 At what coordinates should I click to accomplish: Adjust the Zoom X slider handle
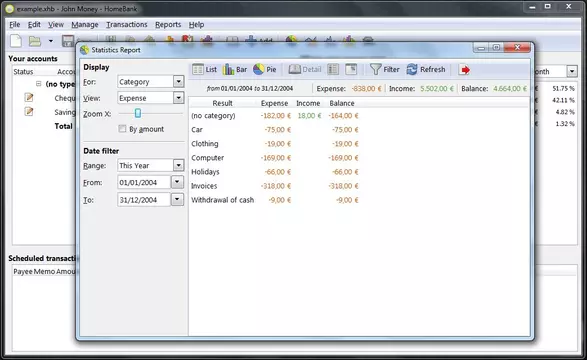[x=138, y=113]
